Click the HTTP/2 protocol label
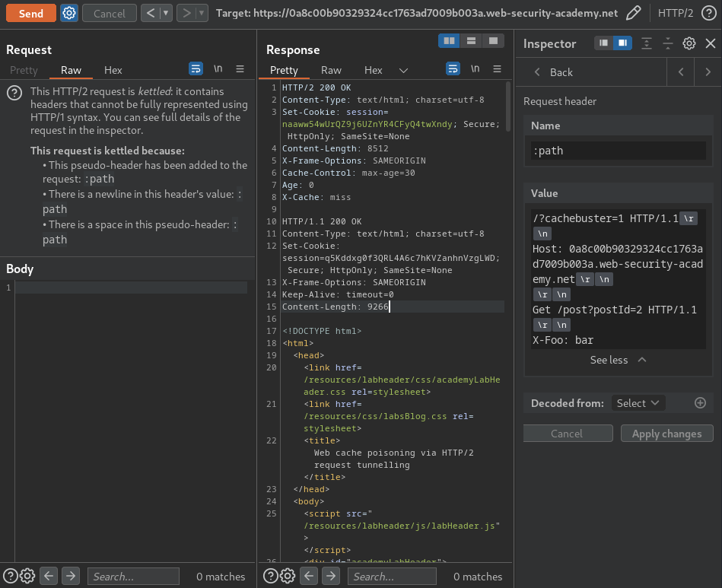This screenshot has width=722, height=588. pos(675,14)
